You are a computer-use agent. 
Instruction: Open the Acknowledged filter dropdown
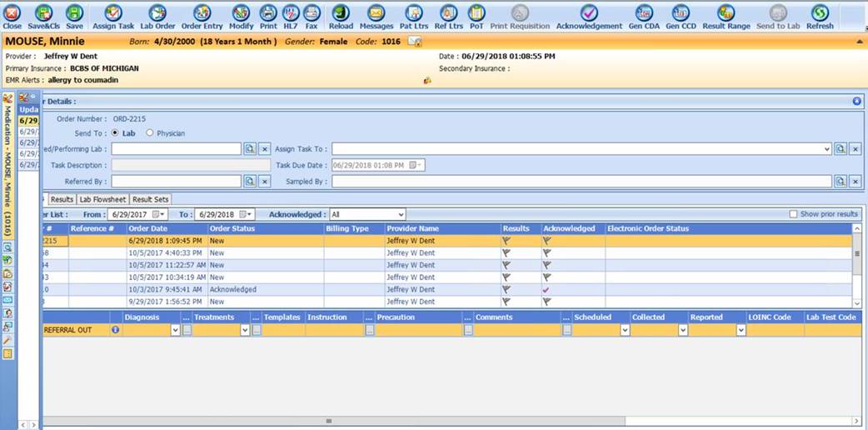(x=401, y=214)
